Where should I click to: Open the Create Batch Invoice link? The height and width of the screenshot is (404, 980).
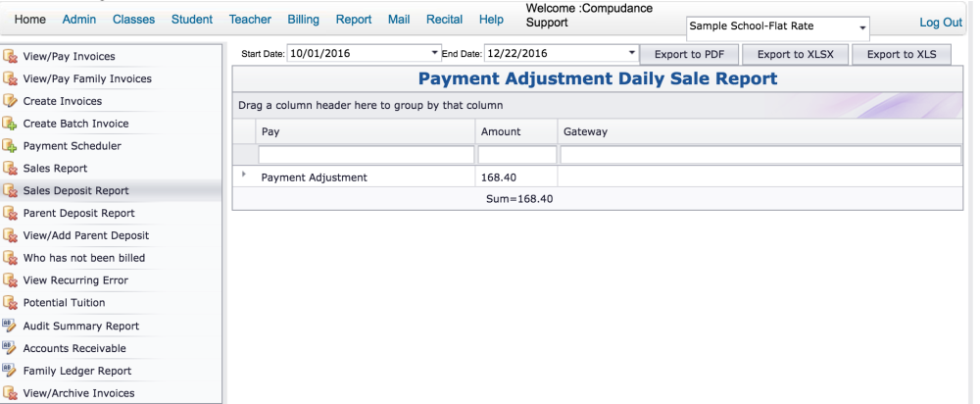click(75, 124)
